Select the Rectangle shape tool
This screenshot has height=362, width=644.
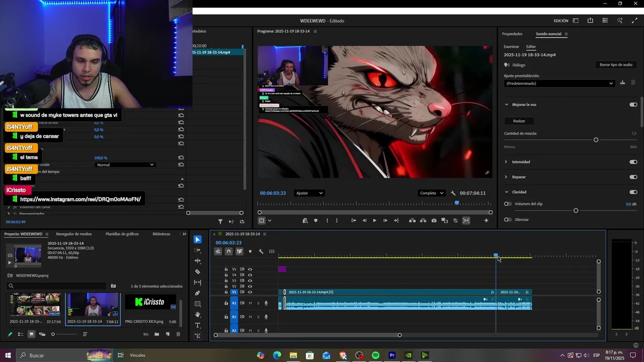[x=198, y=304]
